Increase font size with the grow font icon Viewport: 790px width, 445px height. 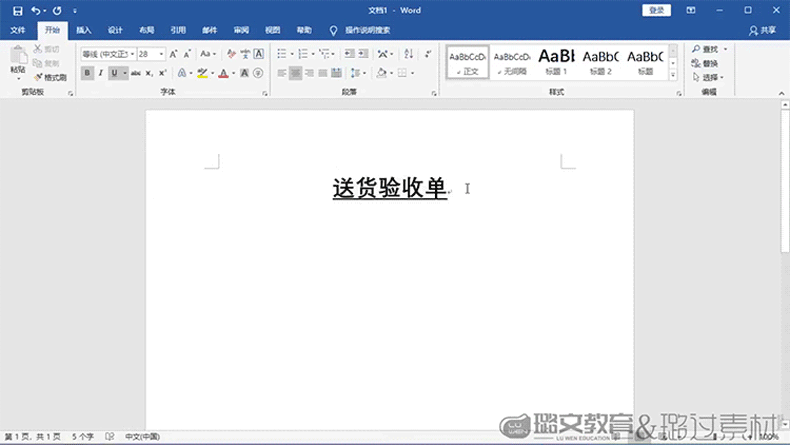coord(173,54)
